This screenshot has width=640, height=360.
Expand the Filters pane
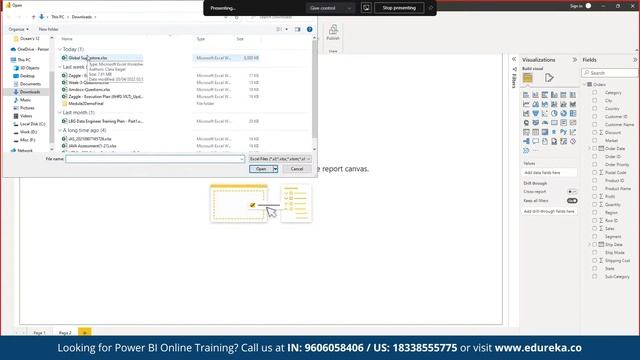(x=514, y=60)
